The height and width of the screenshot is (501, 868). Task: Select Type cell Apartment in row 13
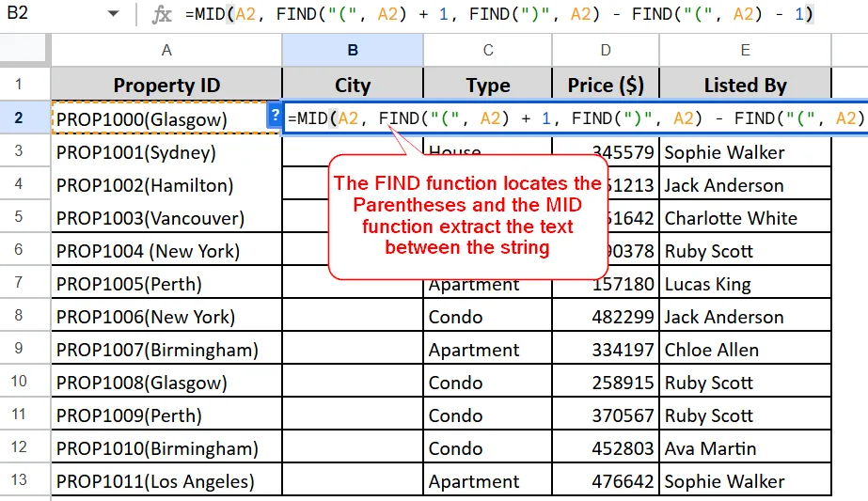pos(488,481)
